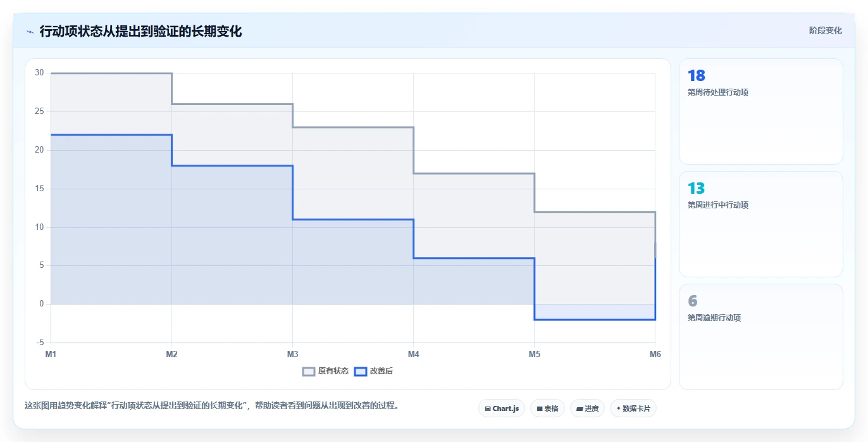Toggle the 原有状态 legend series

[x=325, y=371]
